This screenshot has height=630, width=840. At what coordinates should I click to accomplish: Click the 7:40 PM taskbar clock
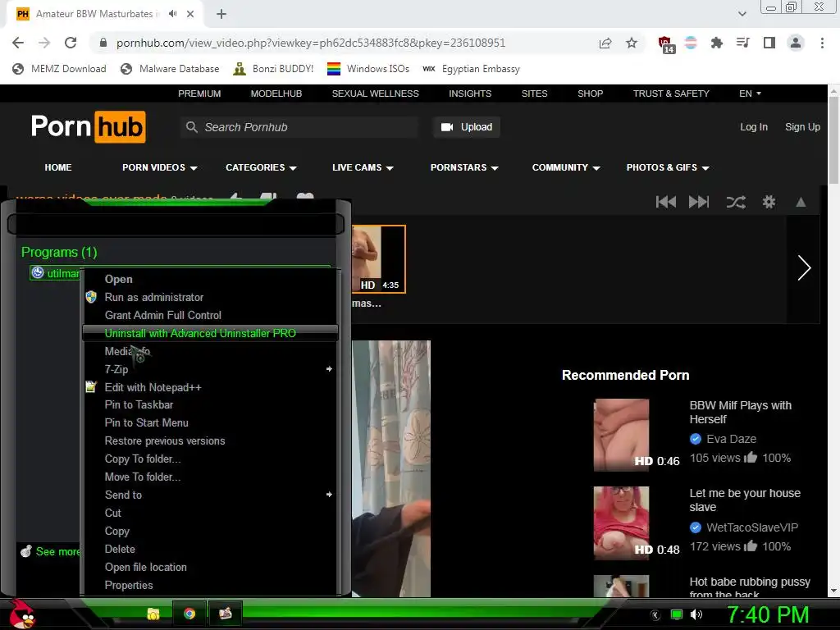tap(768, 615)
